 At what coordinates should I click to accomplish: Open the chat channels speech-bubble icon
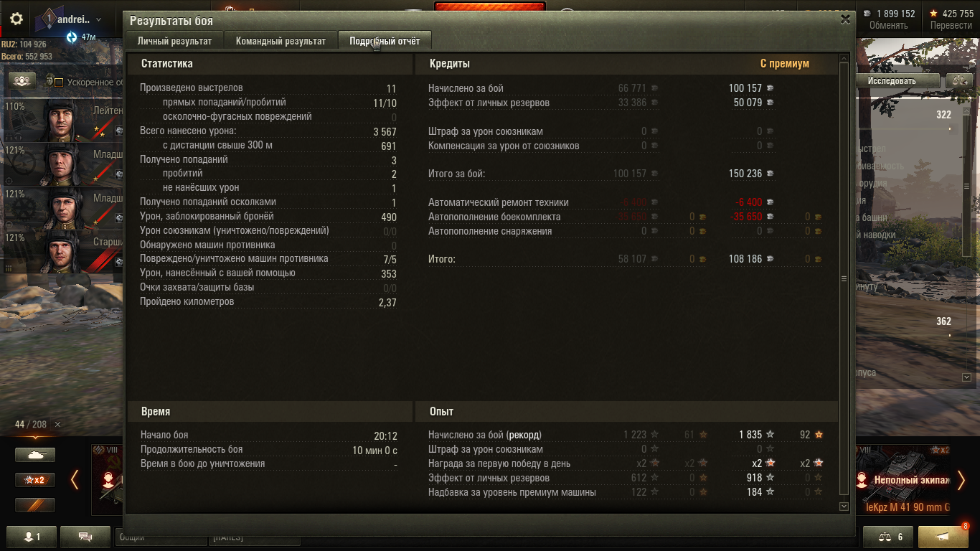[85, 537]
